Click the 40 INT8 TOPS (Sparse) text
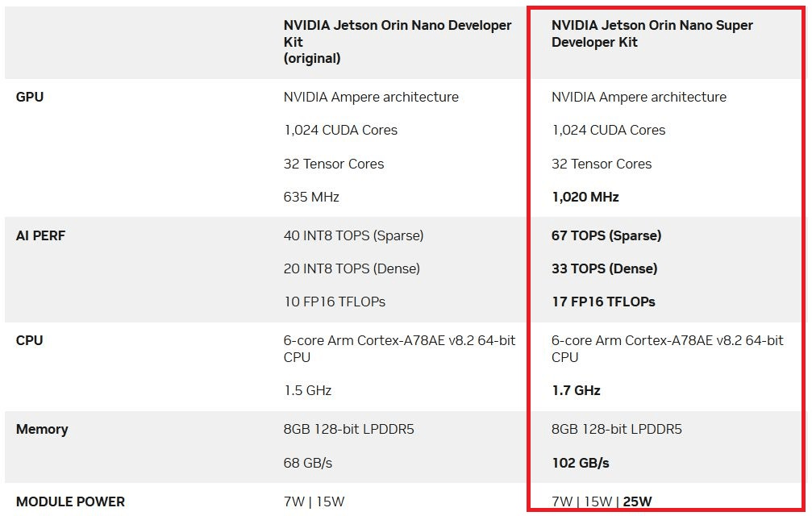The width and height of the screenshot is (812, 516). (353, 235)
